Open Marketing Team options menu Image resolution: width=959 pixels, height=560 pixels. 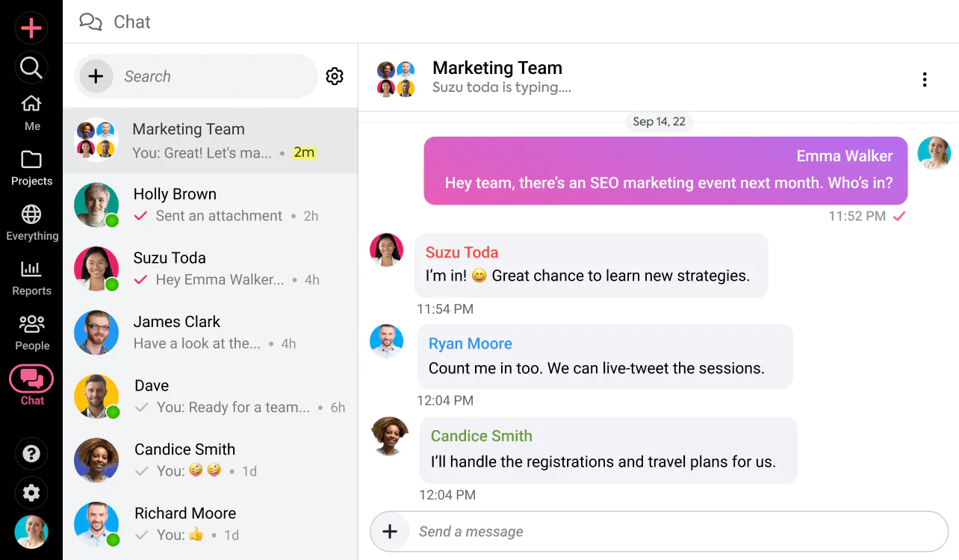(x=925, y=78)
